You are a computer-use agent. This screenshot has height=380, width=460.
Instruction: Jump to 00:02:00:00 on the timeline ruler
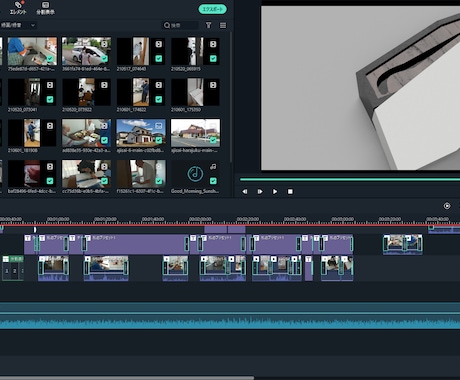[x=200, y=219]
